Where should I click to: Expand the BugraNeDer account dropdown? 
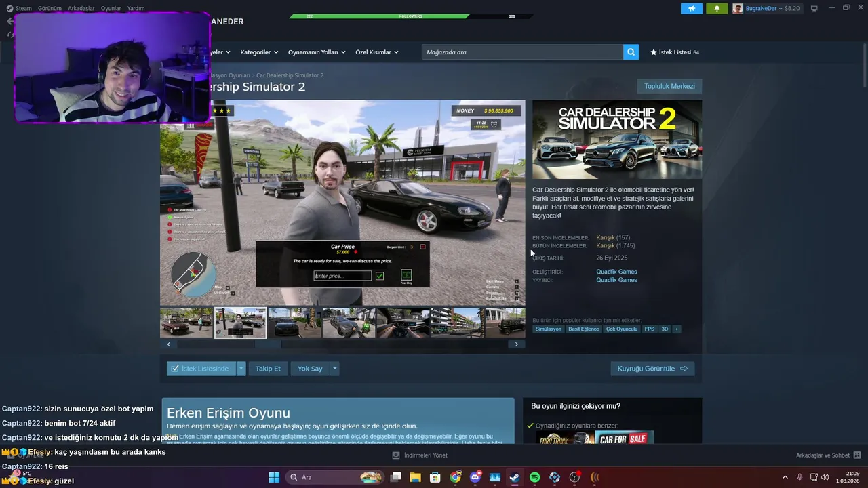pyautogui.click(x=780, y=8)
